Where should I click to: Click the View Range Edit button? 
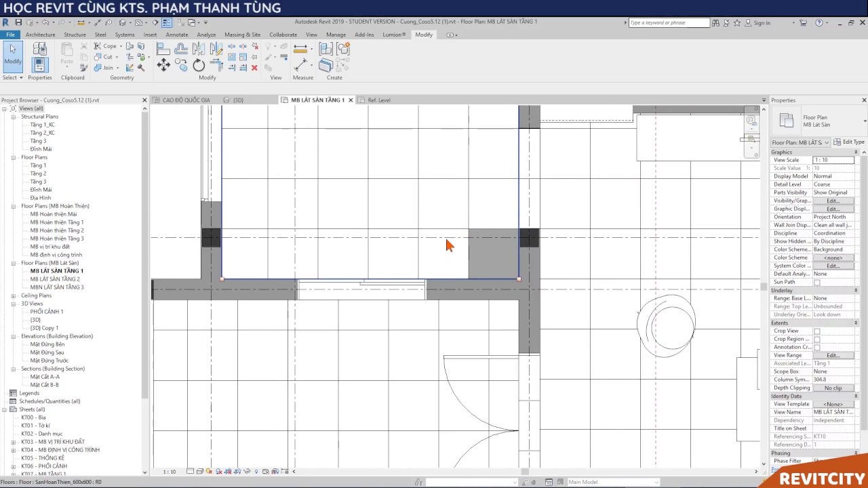(833, 355)
